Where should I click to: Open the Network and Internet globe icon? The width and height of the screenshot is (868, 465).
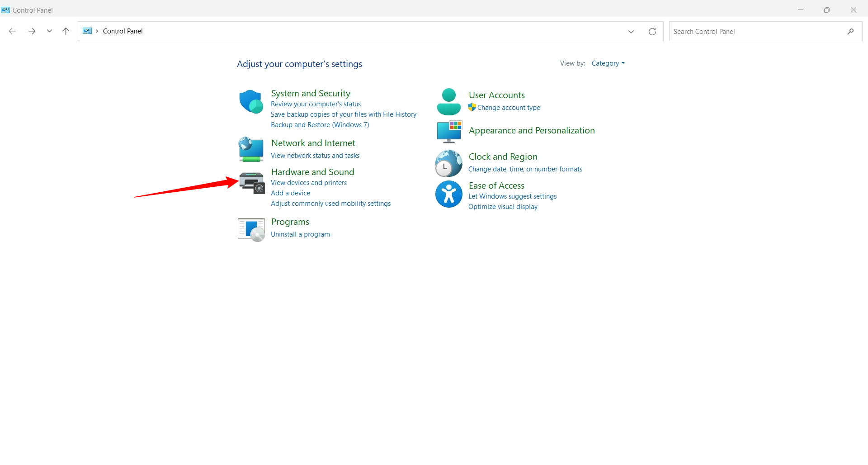[251, 149]
